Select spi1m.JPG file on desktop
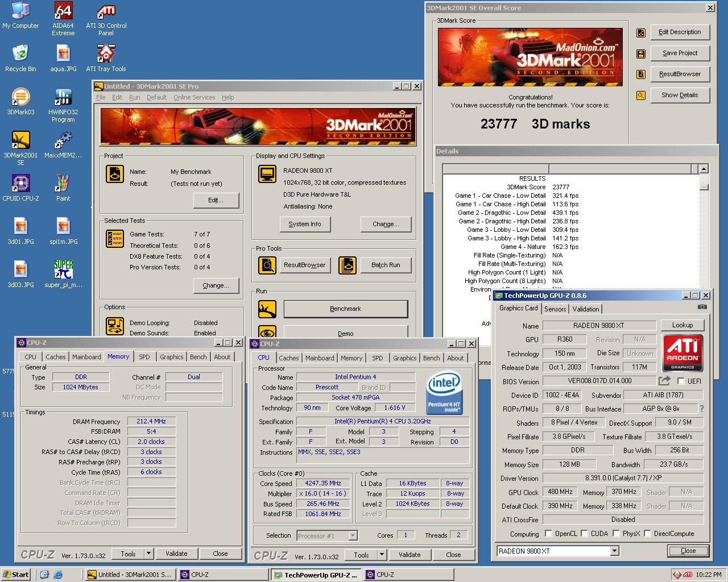Screen dimensions: 728x582 [x=63, y=231]
